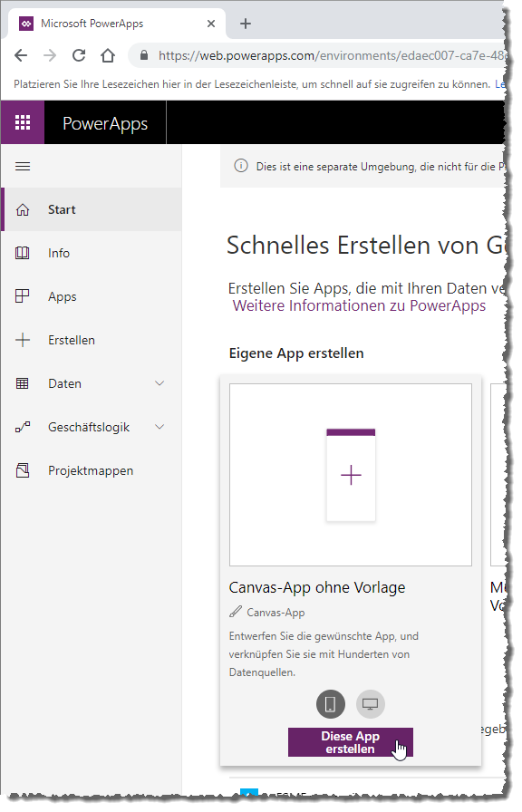Go back with the browser back arrow
Screen dimensions: 522x812
pyautogui.click(x=21, y=55)
